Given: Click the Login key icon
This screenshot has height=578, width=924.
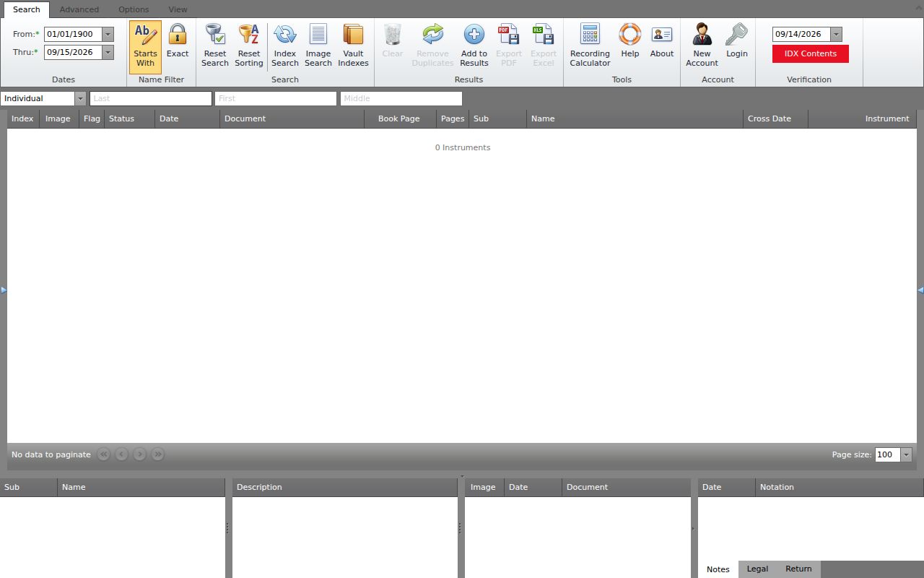Looking at the screenshot, I should pyautogui.click(x=737, y=34).
